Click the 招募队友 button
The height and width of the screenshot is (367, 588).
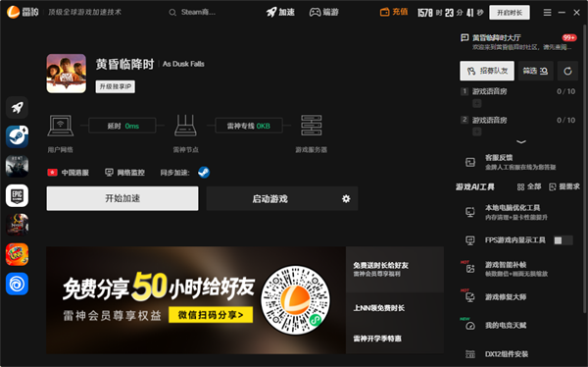click(487, 71)
